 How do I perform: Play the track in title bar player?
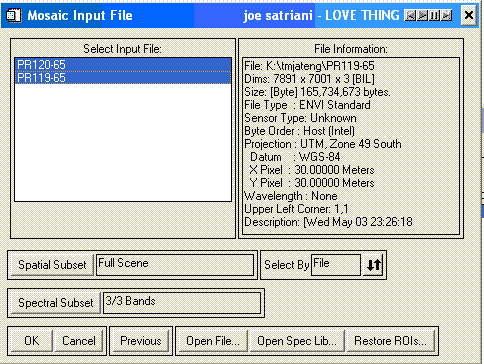(x=422, y=15)
